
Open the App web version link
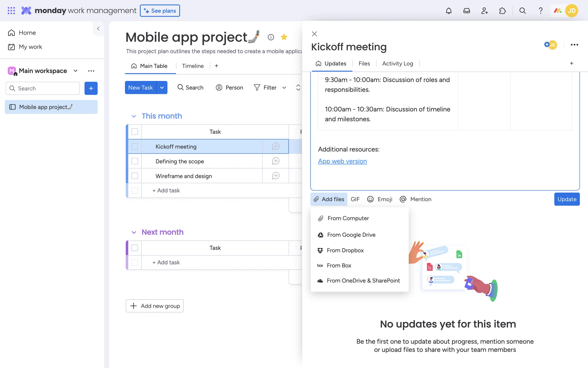342,161
